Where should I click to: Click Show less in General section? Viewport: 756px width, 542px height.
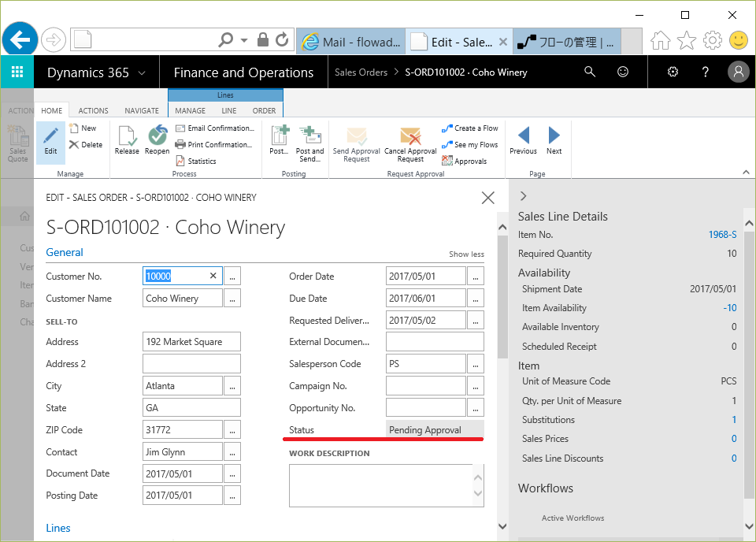click(x=466, y=254)
